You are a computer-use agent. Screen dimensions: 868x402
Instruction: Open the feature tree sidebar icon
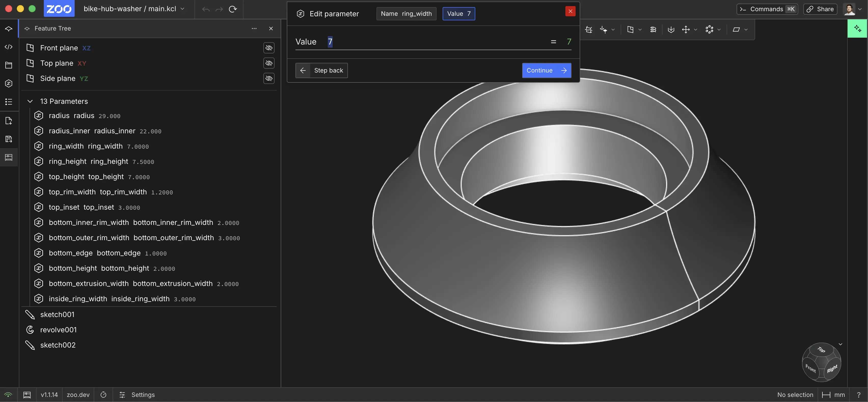coord(9,28)
